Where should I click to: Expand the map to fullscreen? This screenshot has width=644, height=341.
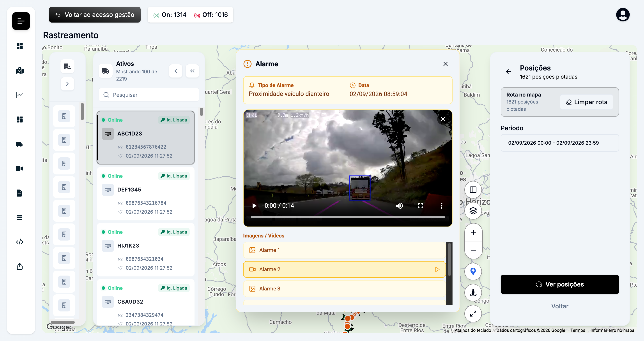pos(473,313)
